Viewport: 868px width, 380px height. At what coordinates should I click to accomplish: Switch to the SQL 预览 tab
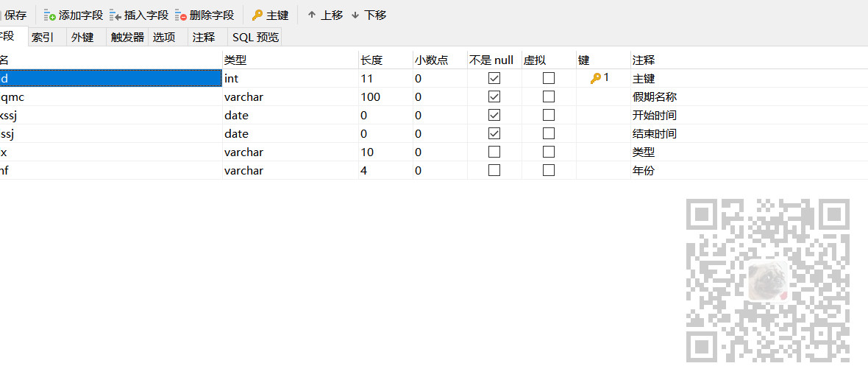[x=255, y=37]
